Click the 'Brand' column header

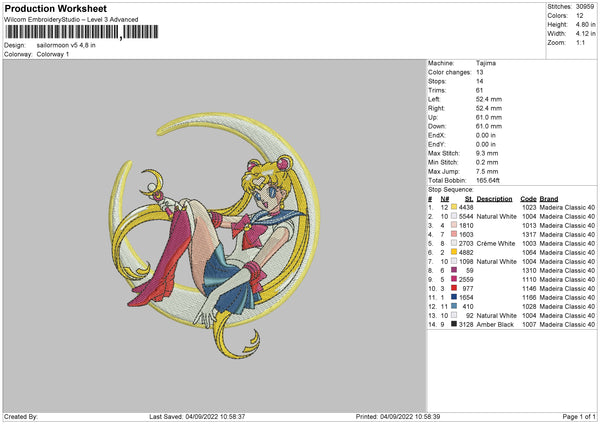[549, 199]
